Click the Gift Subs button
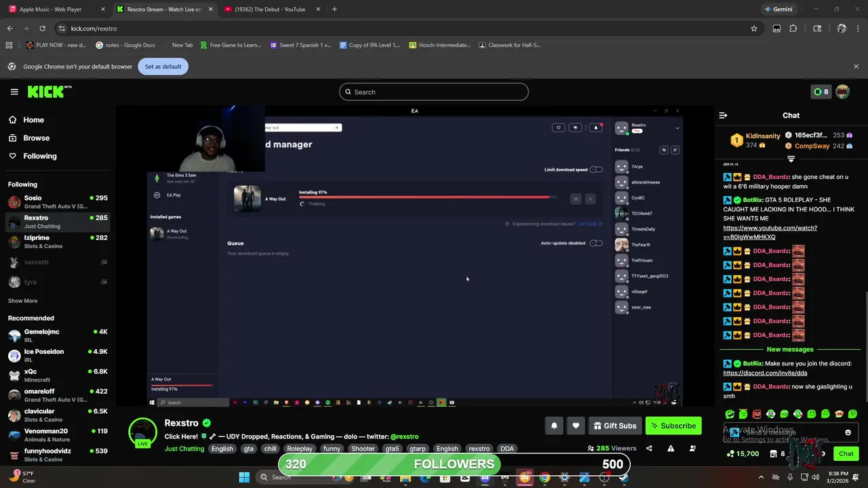 (x=615, y=426)
